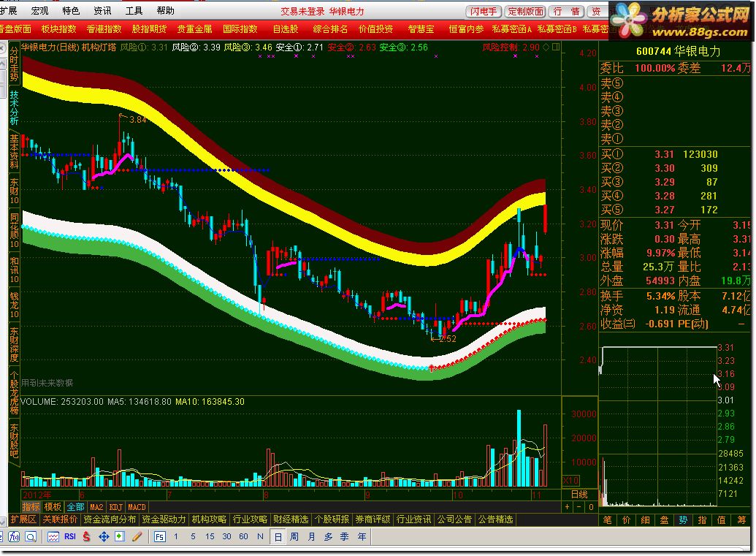The image size is (756, 556).
Task: Open the 资讯 menu
Action: click(102, 10)
